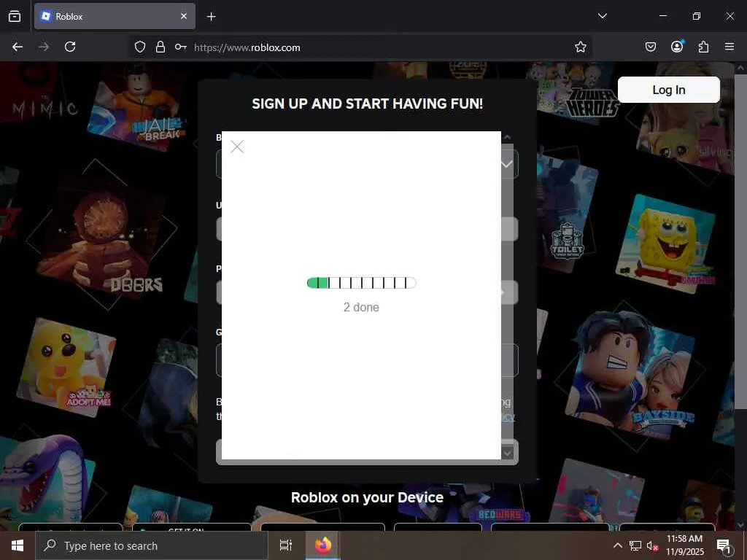Click the Jailbreak game thumbnail
This screenshot has height=560, width=747.
(137, 107)
